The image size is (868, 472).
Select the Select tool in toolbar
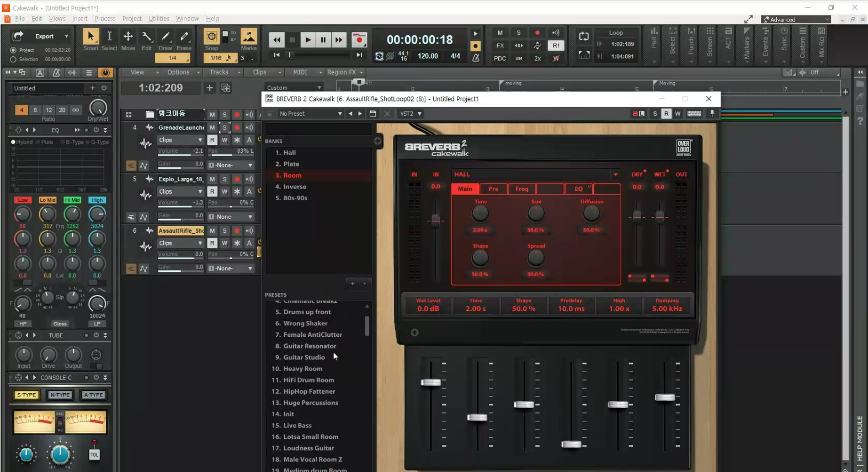[x=109, y=36]
